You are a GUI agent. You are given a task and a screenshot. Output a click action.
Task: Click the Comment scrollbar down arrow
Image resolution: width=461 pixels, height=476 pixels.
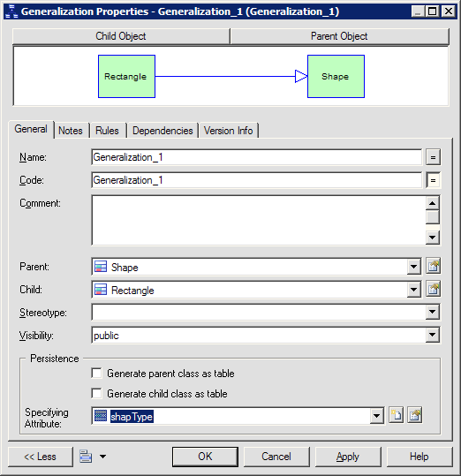coord(433,238)
